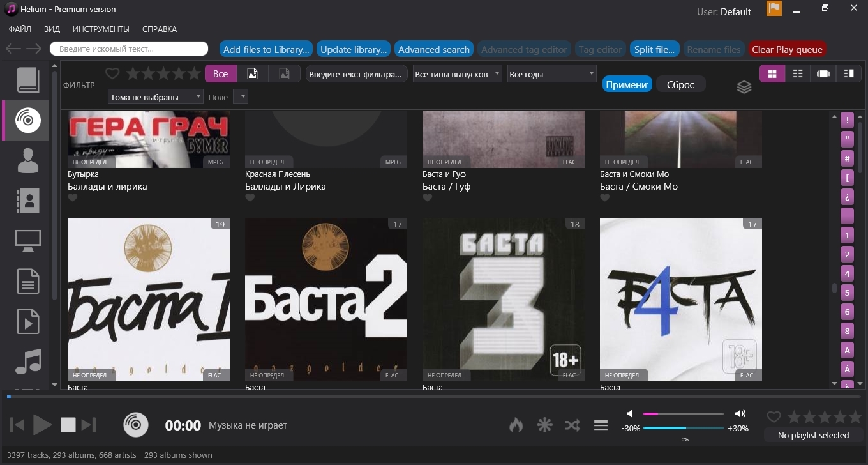Viewport: 868px width, 465px height.
Task: Skip to the next track
Action: pyautogui.click(x=89, y=425)
